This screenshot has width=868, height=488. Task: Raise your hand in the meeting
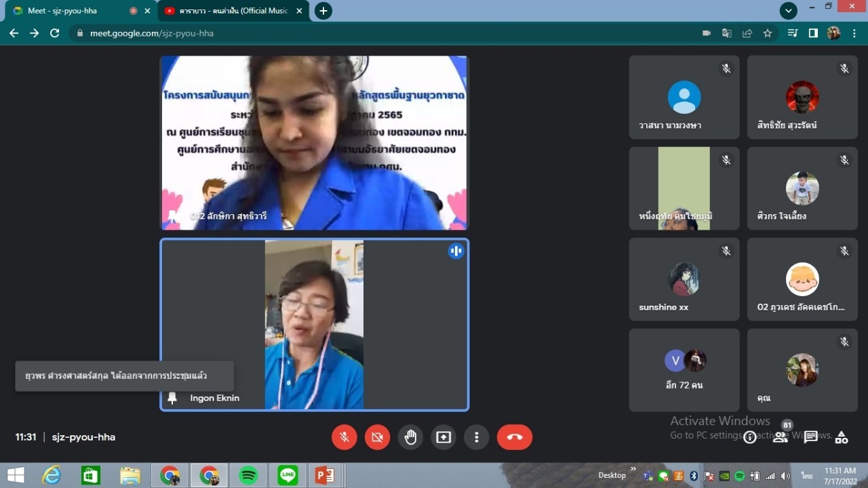(x=410, y=438)
